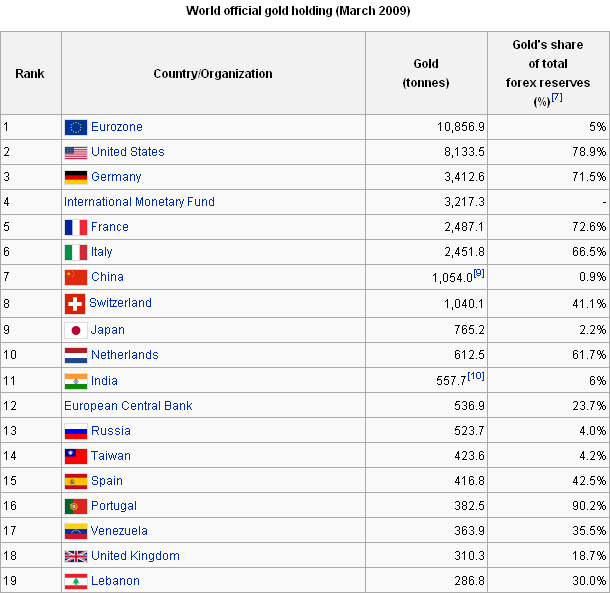
Task: Click the Gold (tonnes) column header
Action: click(x=425, y=74)
